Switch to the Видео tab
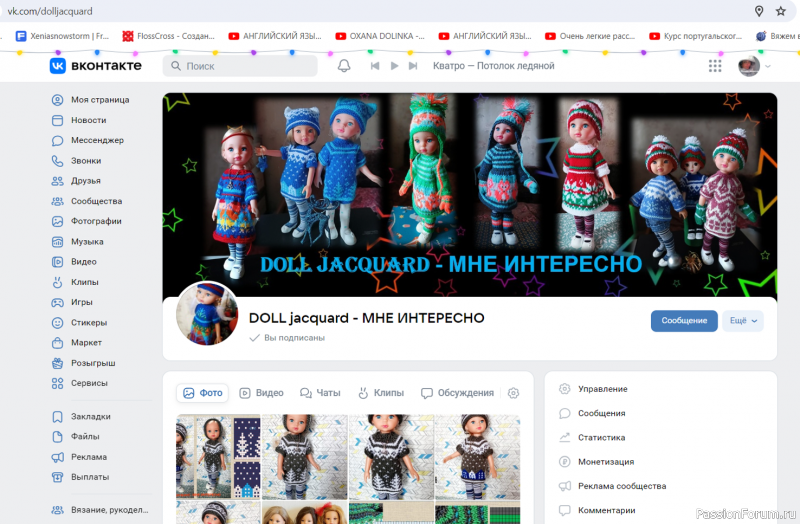 coord(261,393)
